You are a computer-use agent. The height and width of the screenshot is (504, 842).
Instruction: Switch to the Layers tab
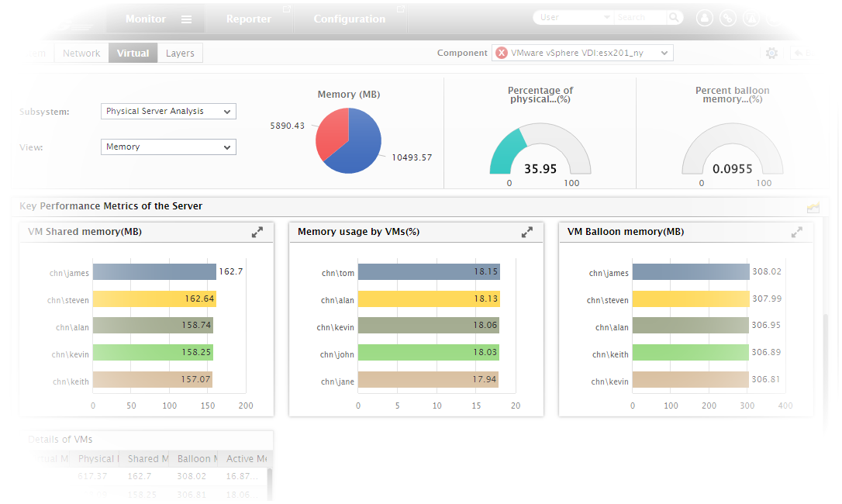[x=180, y=53]
